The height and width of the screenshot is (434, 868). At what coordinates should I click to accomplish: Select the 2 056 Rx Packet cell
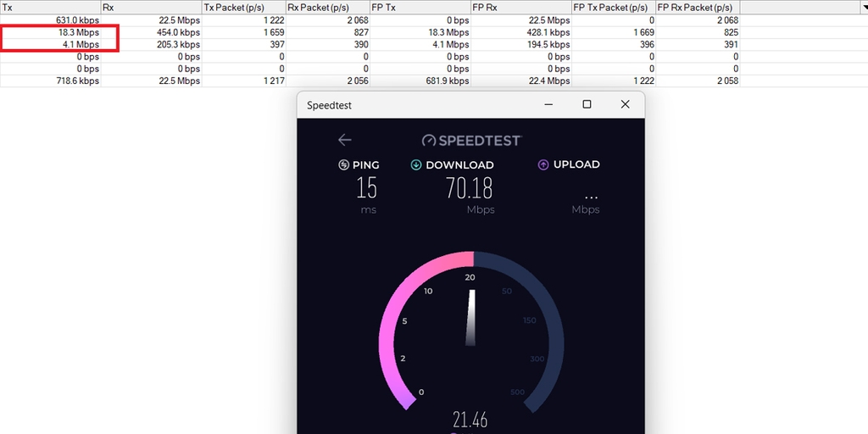[328, 81]
